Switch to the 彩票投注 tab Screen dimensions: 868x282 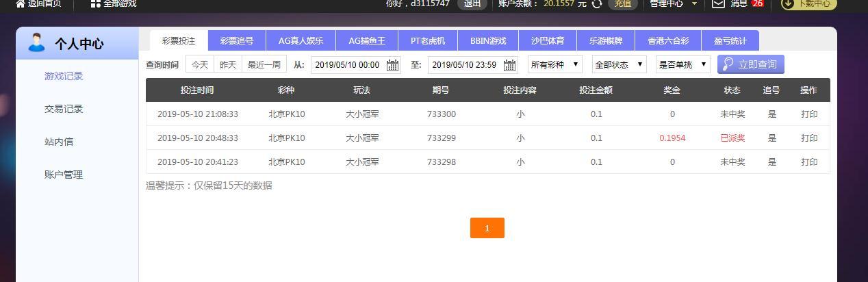tap(179, 40)
